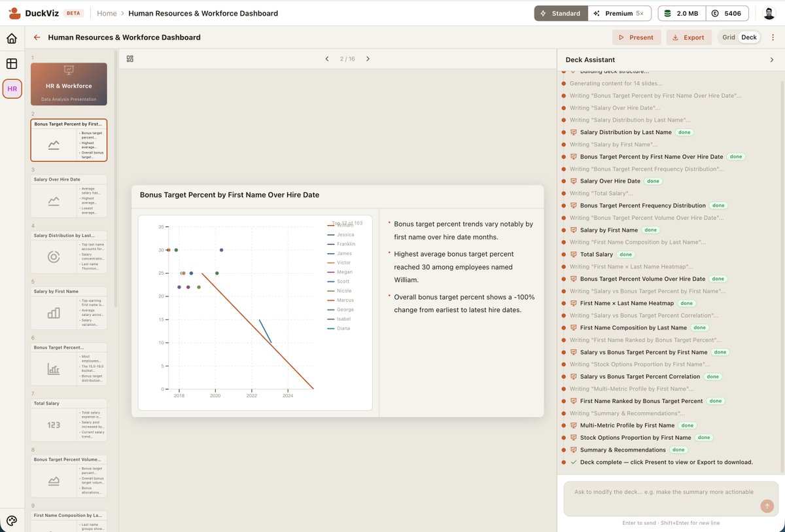This screenshot has width=785, height=532.
Task: Select the HR & Workforce title slide thumbnail
Action: (69, 84)
